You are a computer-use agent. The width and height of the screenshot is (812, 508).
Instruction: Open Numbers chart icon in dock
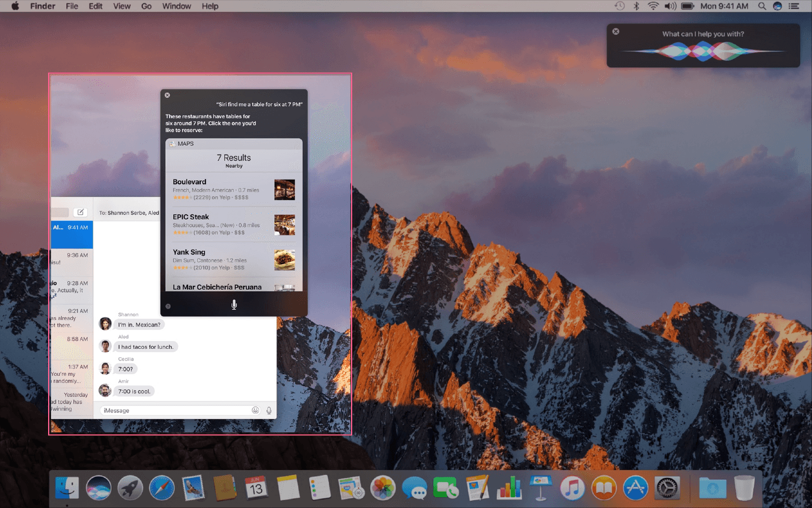pos(508,488)
